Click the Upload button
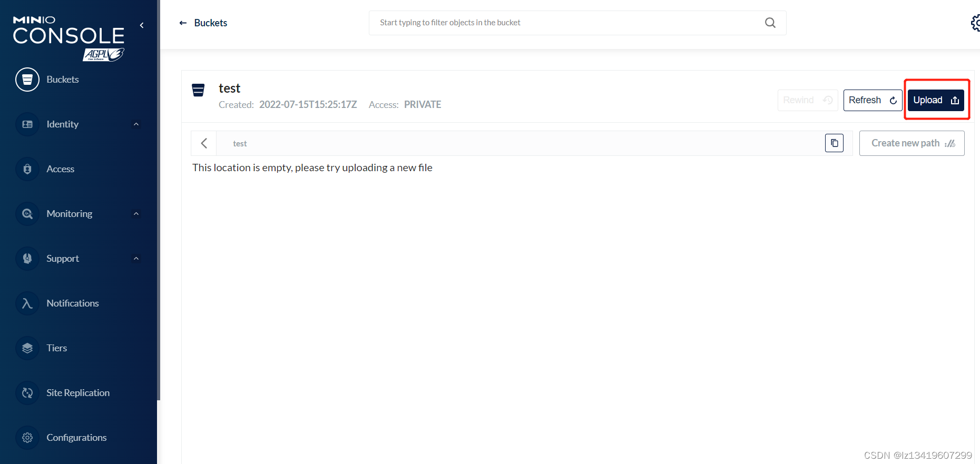980x464 pixels. click(936, 100)
